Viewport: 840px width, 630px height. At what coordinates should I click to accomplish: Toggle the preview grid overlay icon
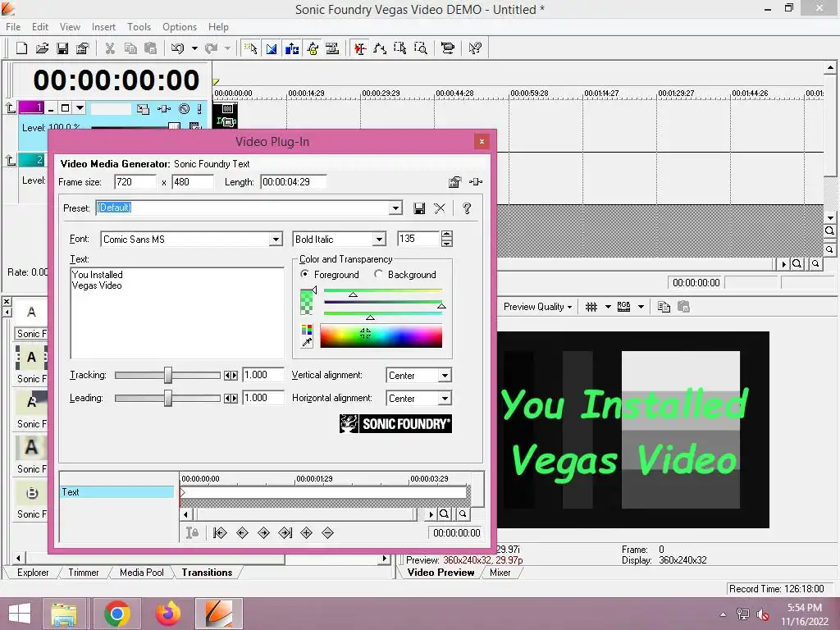591,307
